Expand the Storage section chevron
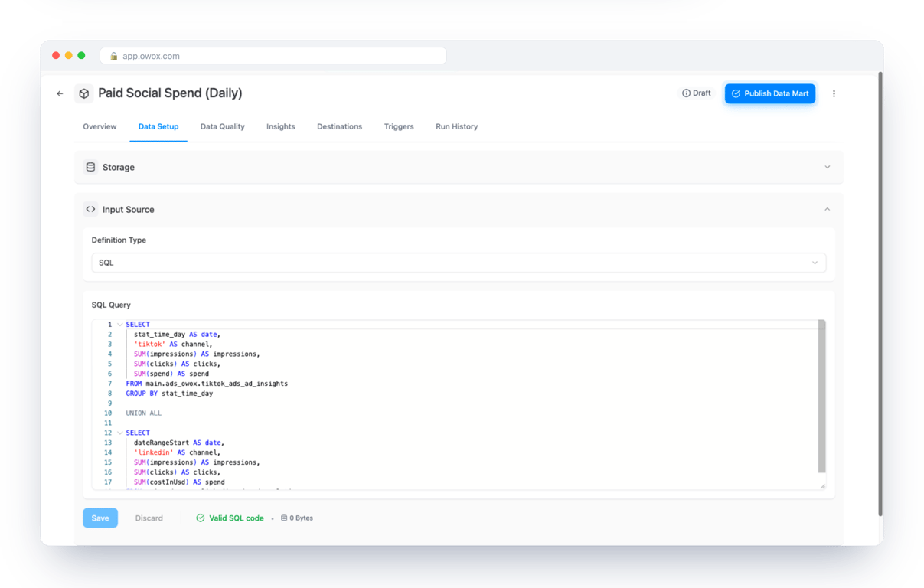The image size is (924, 588). [827, 167]
